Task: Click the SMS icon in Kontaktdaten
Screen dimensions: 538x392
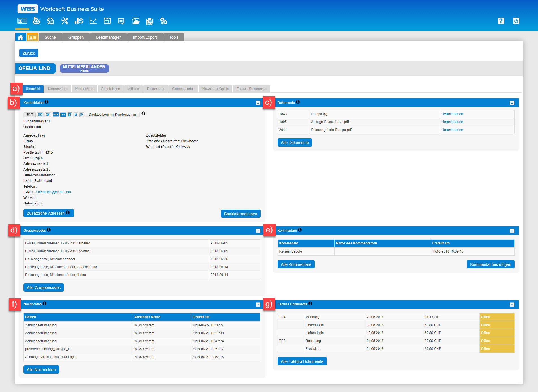Action: pos(55,115)
